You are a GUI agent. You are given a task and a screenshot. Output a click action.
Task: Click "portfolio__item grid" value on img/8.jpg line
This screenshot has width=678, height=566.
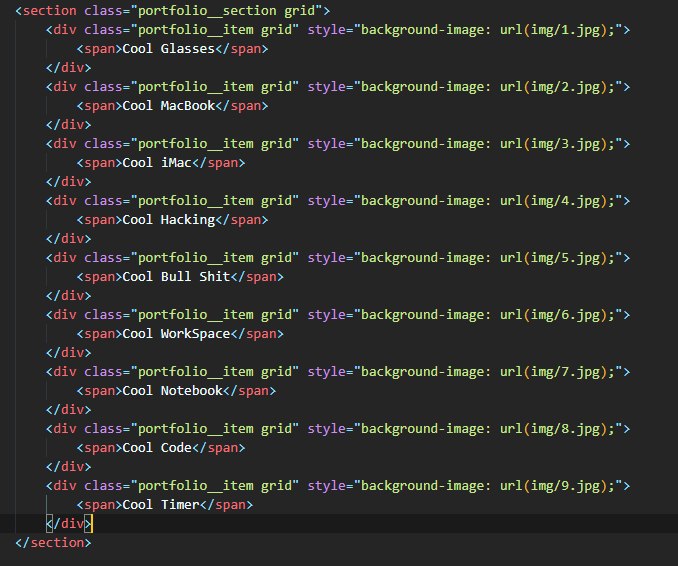tap(215, 429)
